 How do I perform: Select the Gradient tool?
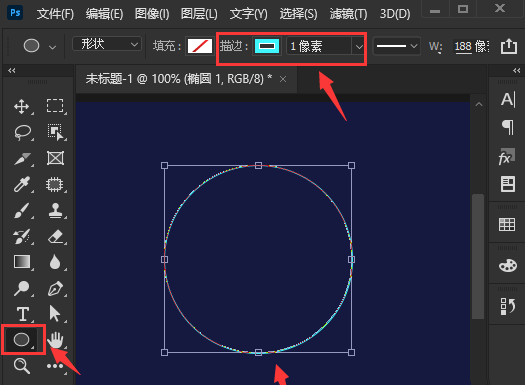click(x=22, y=262)
